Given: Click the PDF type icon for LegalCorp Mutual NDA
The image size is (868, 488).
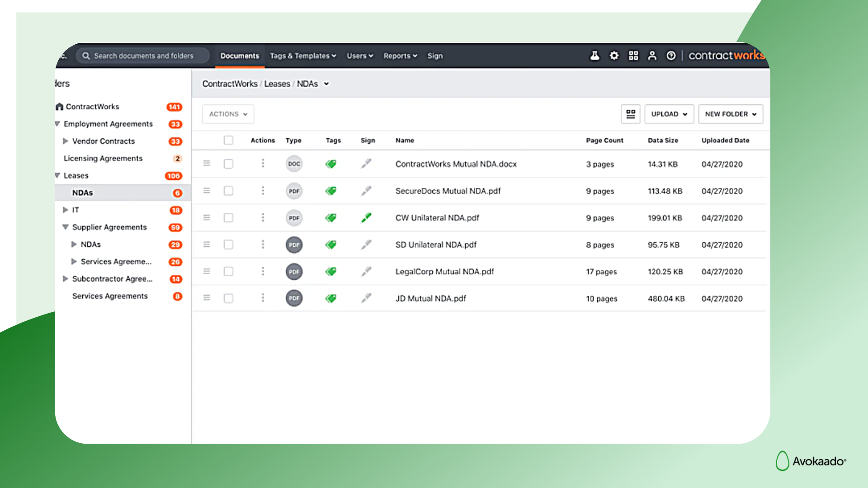Looking at the screenshot, I should 294,272.
